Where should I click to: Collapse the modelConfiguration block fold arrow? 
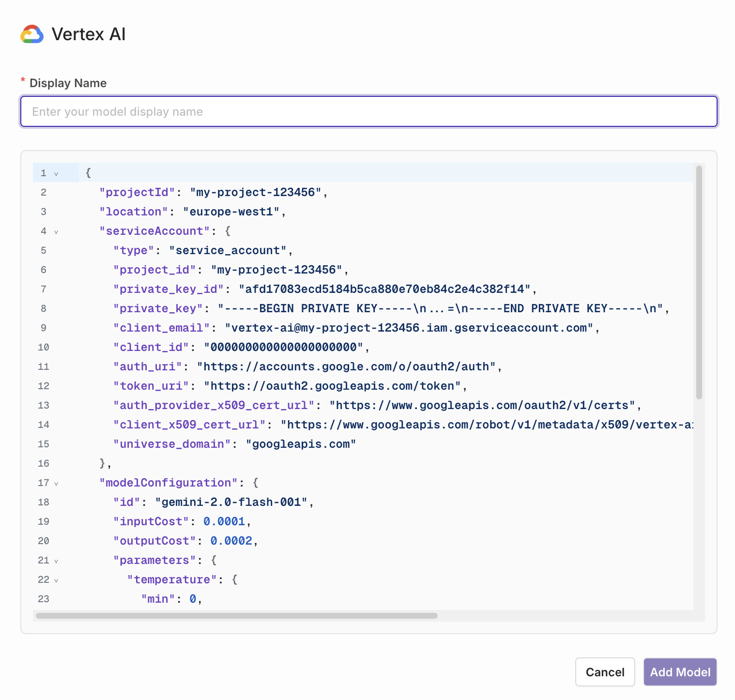(x=56, y=483)
